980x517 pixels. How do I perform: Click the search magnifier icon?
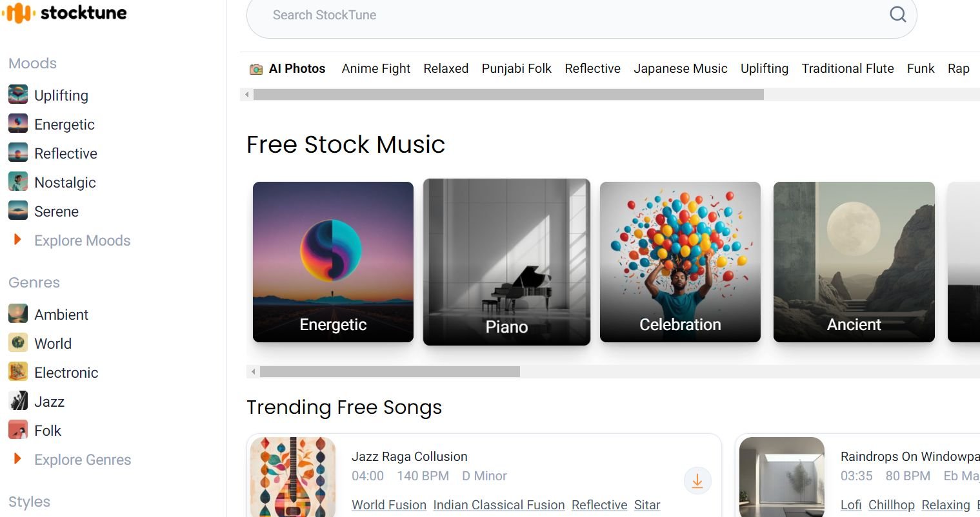tap(897, 14)
